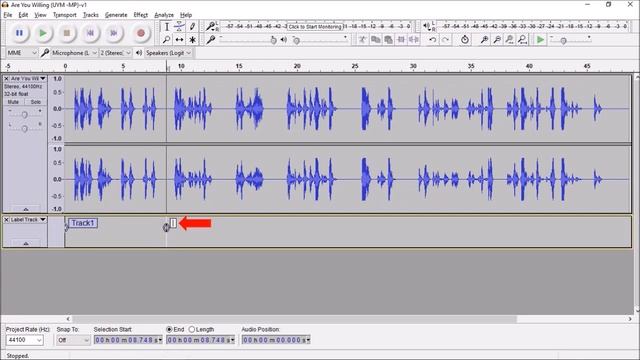Screen dimensions: 640x360
Task: Open the Edit menu
Action: click(23, 15)
